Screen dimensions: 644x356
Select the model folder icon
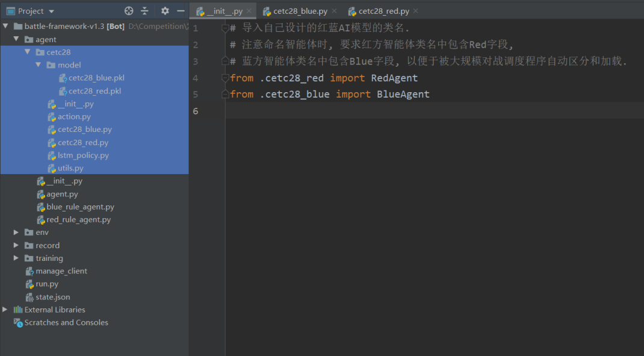click(51, 65)
